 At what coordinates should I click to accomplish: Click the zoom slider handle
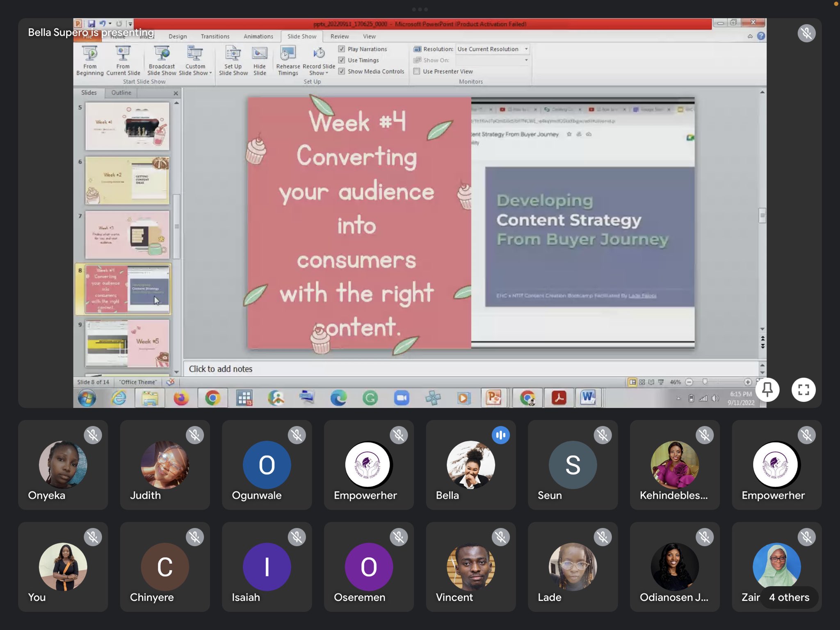pos(705,382)
